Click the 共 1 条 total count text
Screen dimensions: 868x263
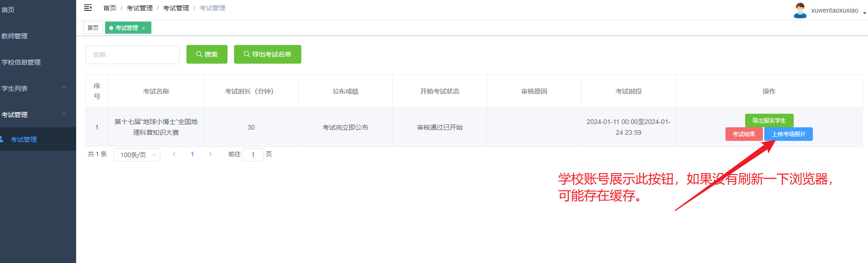(x=97, y=154)
